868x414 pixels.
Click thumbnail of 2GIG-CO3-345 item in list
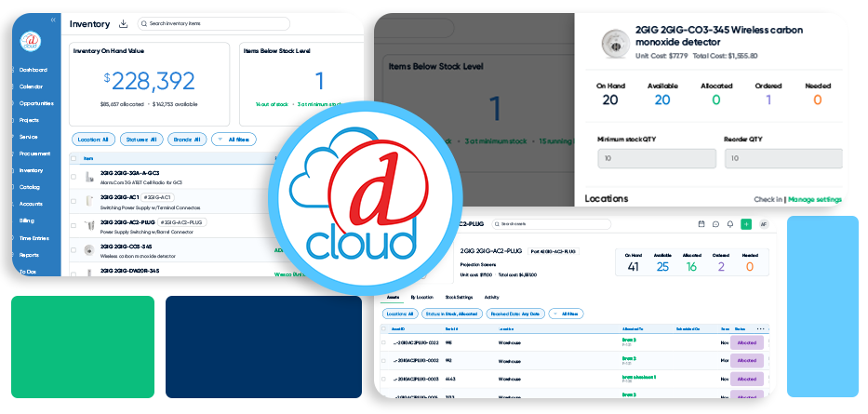pyautogui.click(x=88, y=250)
